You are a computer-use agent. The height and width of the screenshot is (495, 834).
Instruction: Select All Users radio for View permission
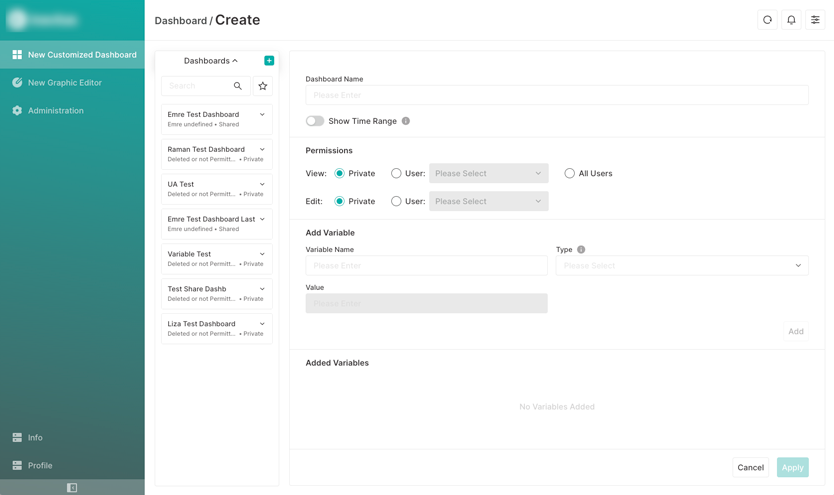pos(570,173)
